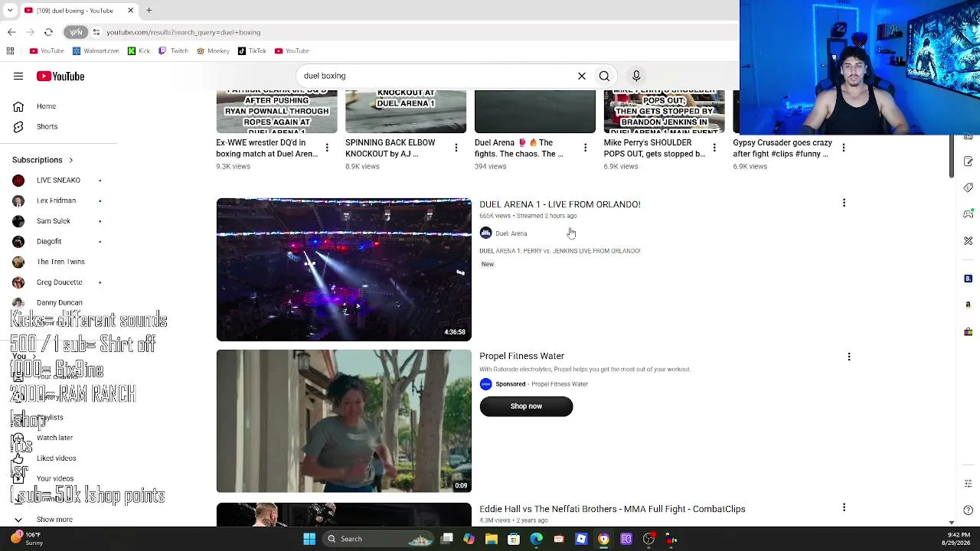Go back in browser history
This screenshot has height=551, width=980.
coord(11,32)
